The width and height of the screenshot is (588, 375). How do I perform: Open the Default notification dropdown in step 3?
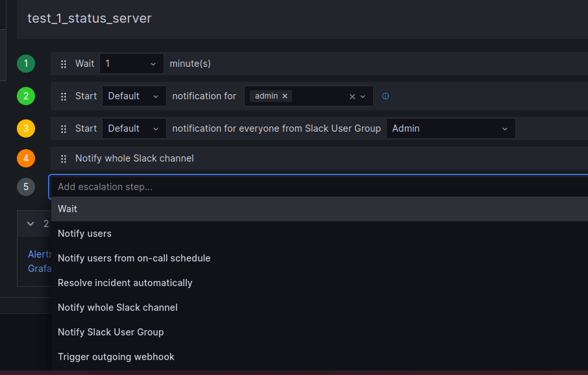click(134, 128)
